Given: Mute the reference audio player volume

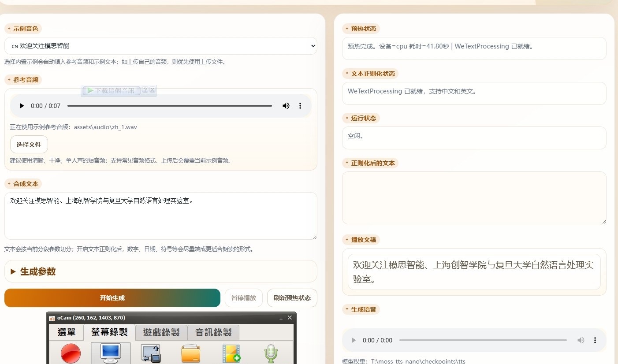Looking at the screenshot, I should [286, 106].
